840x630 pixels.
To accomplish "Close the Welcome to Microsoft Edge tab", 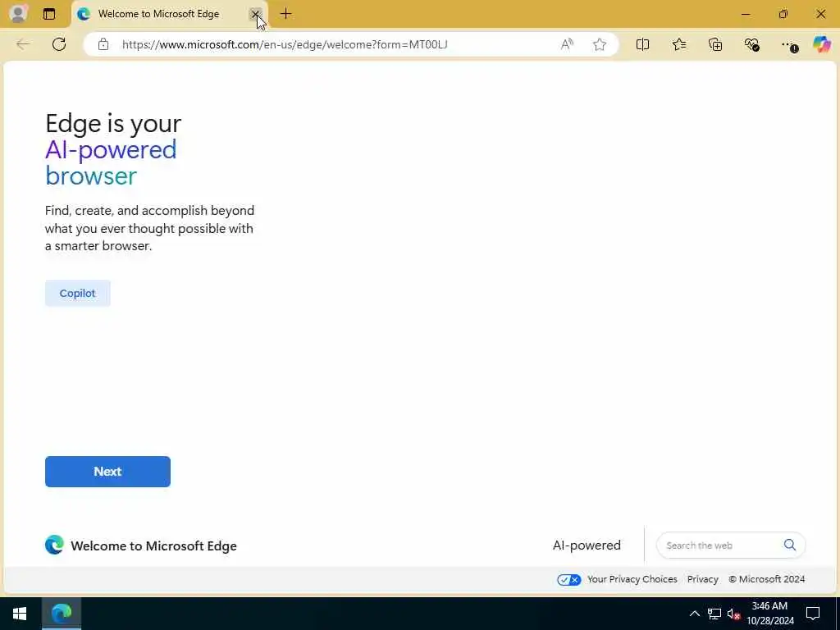I will (256, 14).
